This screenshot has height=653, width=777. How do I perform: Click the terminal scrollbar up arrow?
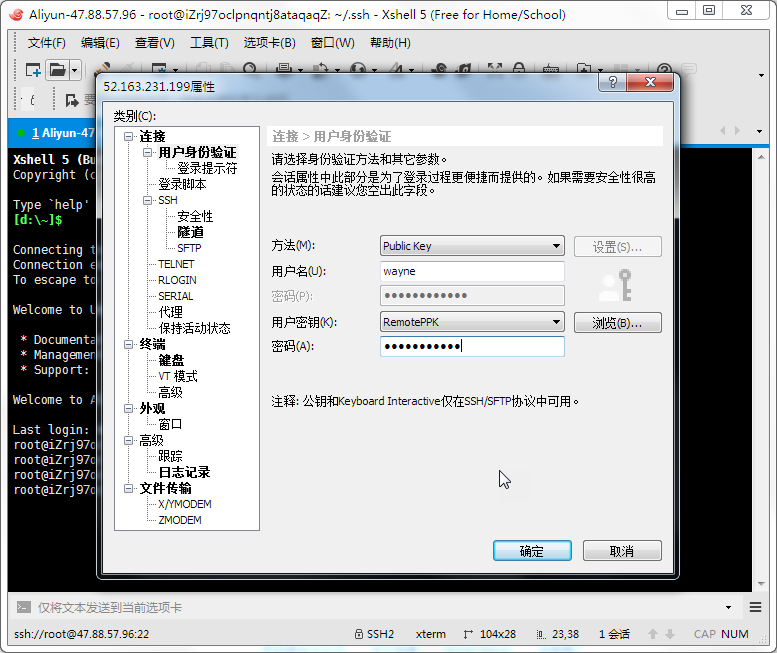[761, 158]
